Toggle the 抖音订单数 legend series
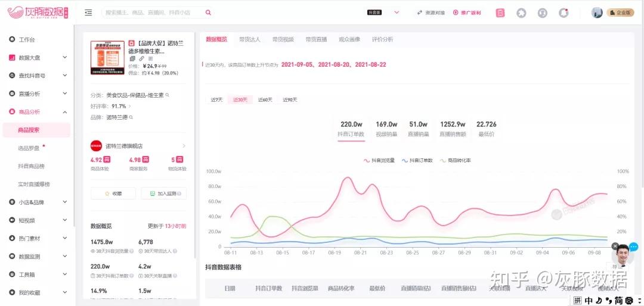Viewport: 644px width, 306px height. [417, 160]
